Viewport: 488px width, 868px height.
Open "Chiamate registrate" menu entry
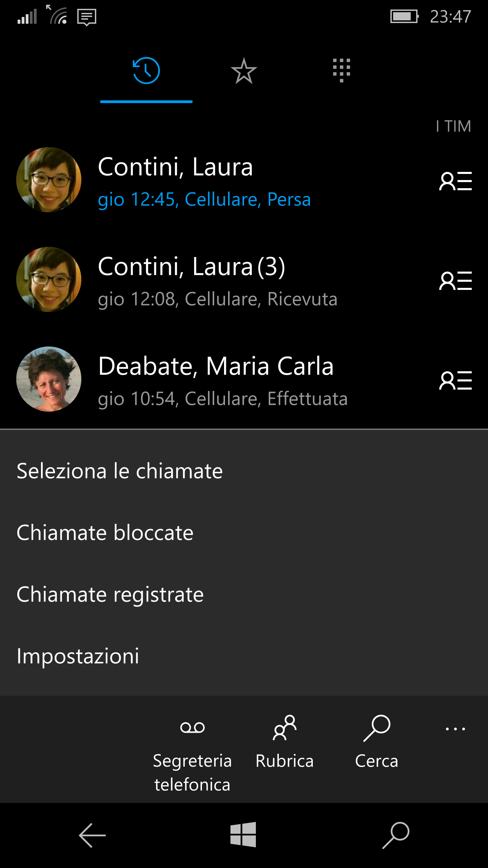(x=110, y=594)
